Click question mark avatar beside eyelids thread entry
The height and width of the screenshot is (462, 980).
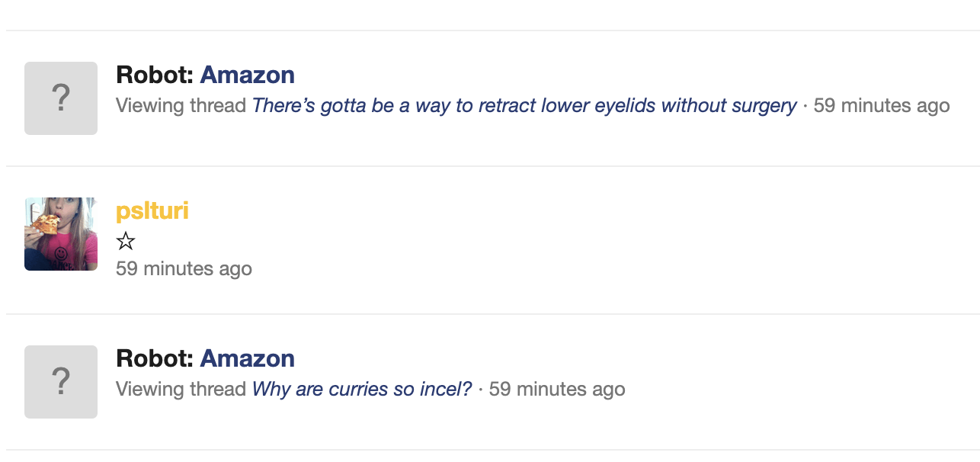61,98
